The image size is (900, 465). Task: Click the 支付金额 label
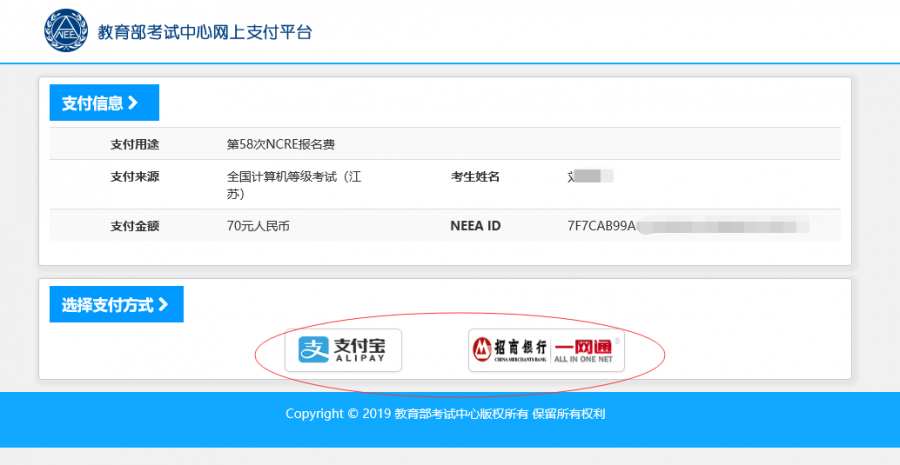coord(135,226)
